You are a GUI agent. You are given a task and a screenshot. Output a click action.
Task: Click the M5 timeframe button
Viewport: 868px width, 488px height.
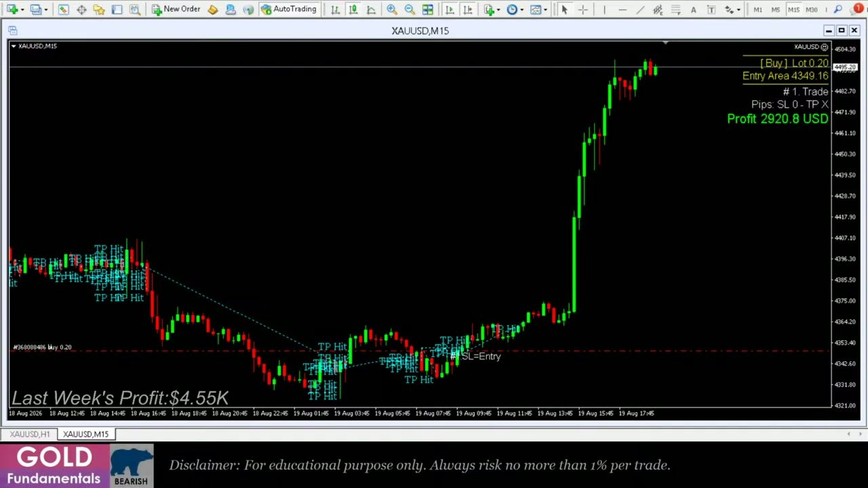pyautogui.click(x=776, y=9)
